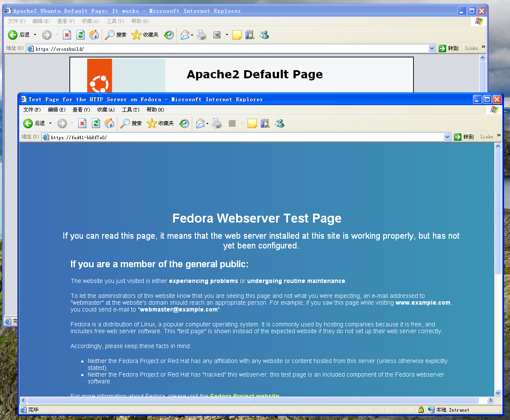510x420 pixels.
Task: Click the Mail envelope icon in Apache2 window
Action: click(x=185, y=35)
